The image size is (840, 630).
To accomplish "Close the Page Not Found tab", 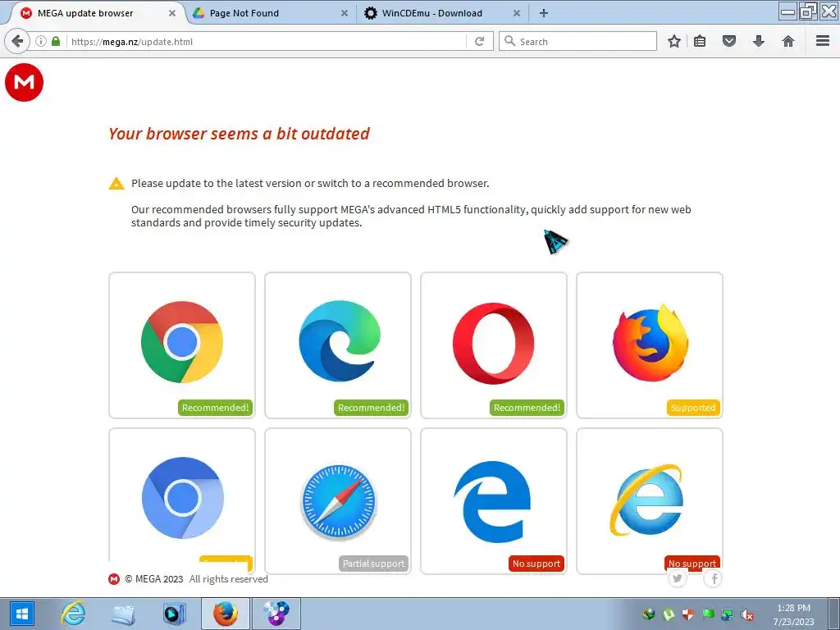I will (345, 13).
